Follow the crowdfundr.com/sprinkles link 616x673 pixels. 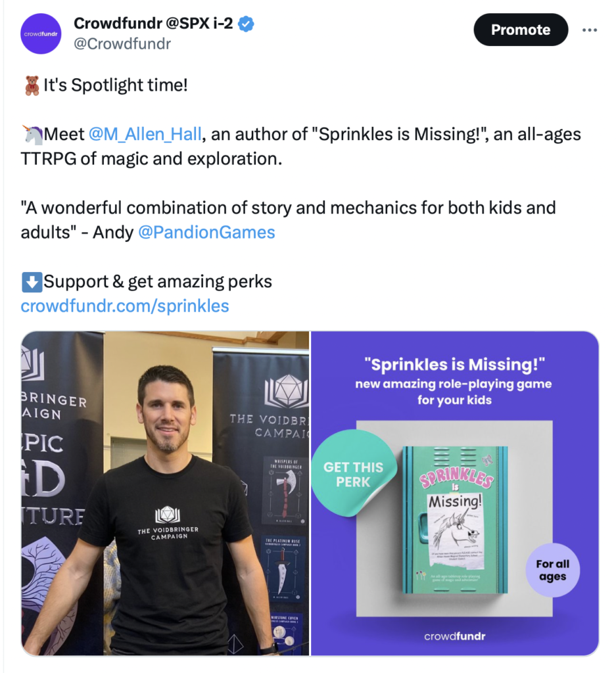125,306
